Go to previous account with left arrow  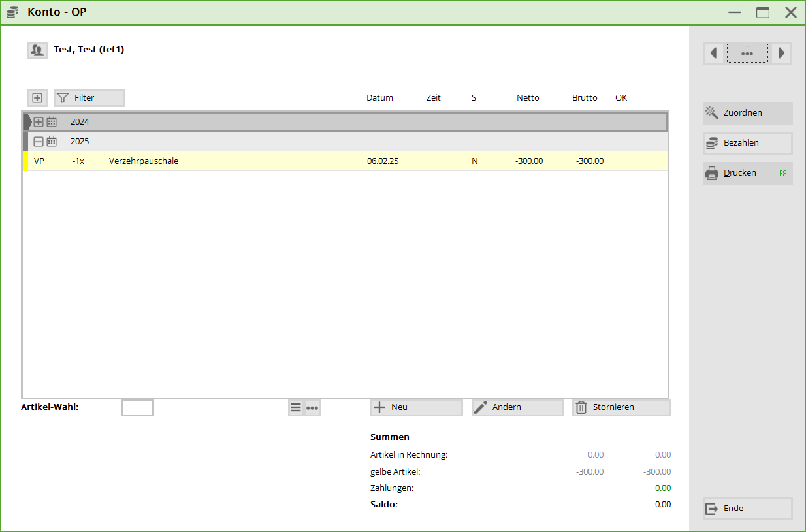click(714, 53)
